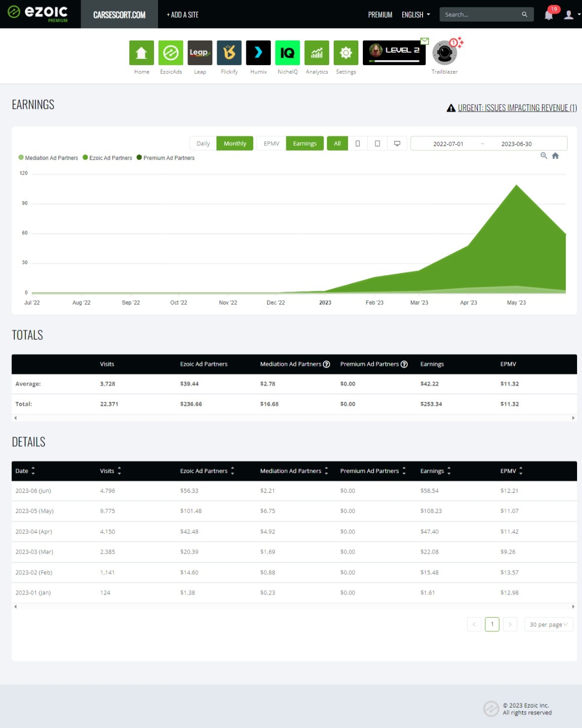Click the chart zoom magnifier icon
The image size is (582, 728).
click(x=544, y=155)
